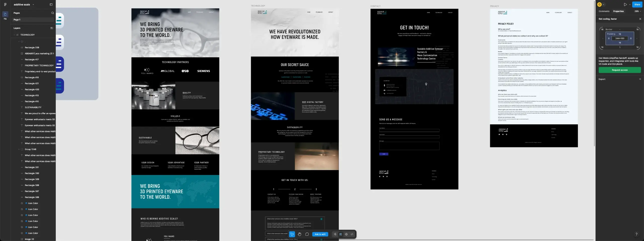Start presentation with the play icon

click(625, 5)
